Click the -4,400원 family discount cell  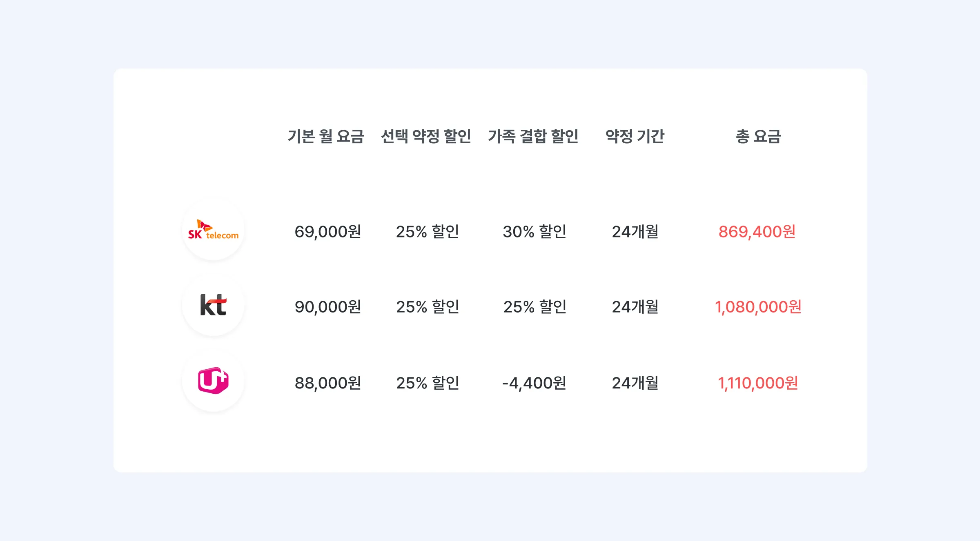[534, 383]
